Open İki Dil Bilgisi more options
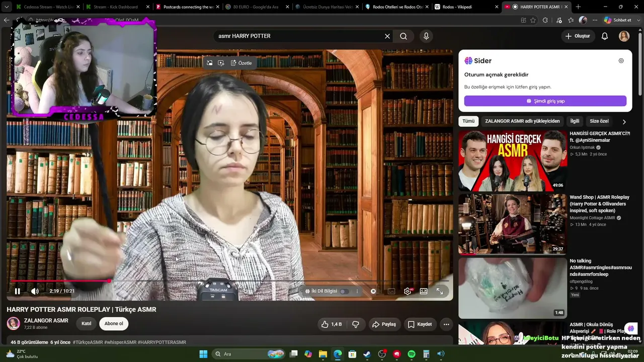This screenshot has width=644, height=362. 357,291
